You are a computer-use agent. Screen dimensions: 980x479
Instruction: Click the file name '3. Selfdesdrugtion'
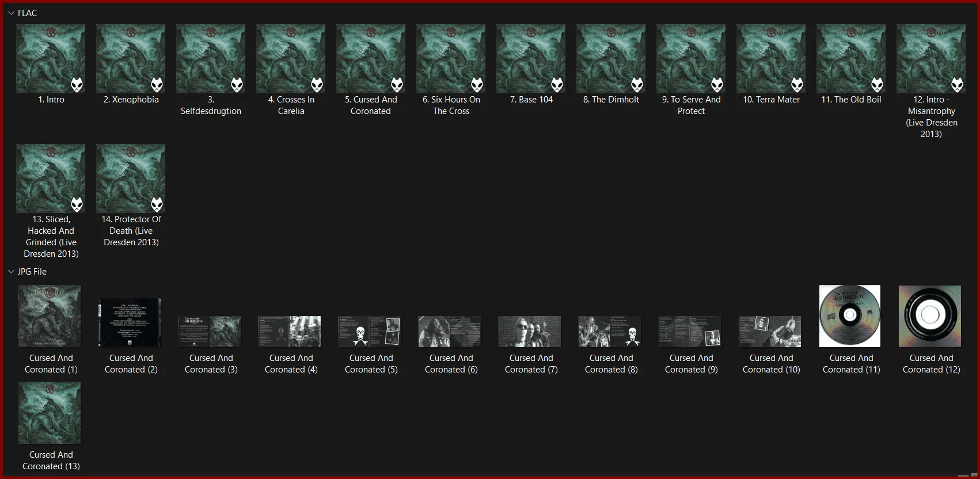[x=211, y=105]
